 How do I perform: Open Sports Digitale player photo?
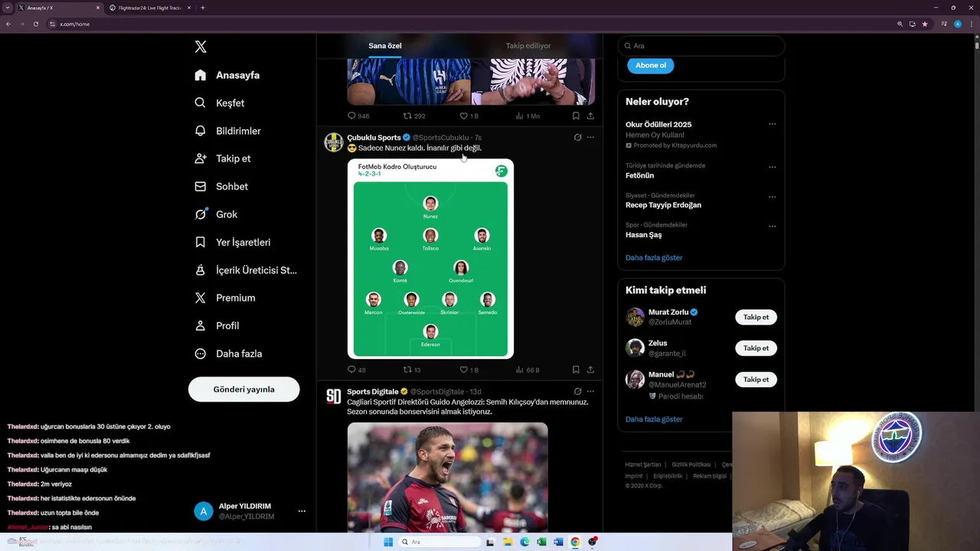pos(448,478)
